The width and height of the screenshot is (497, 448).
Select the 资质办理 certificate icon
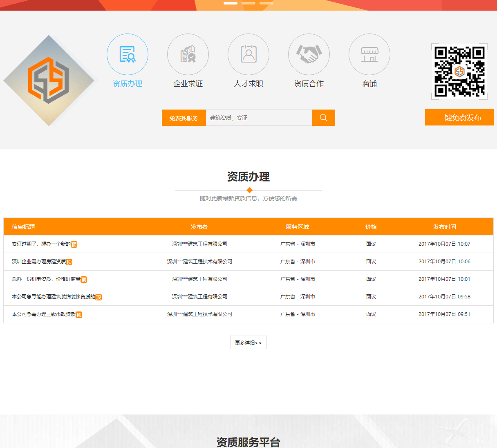(127, 54)
